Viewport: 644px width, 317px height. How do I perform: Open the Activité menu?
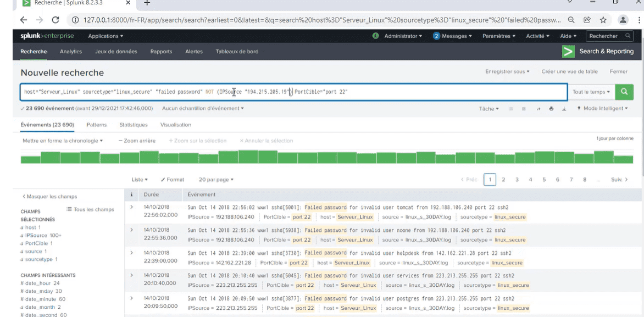point(537,36)
